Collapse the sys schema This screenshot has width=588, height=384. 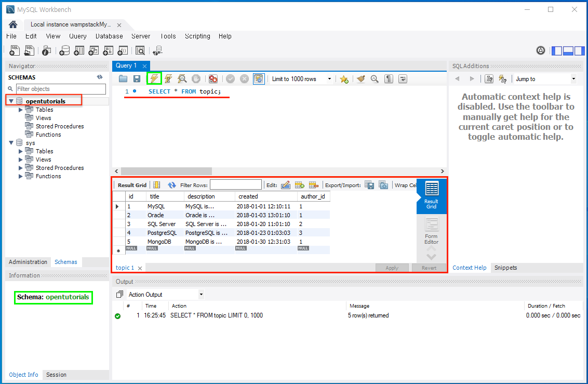coord(11,143)
